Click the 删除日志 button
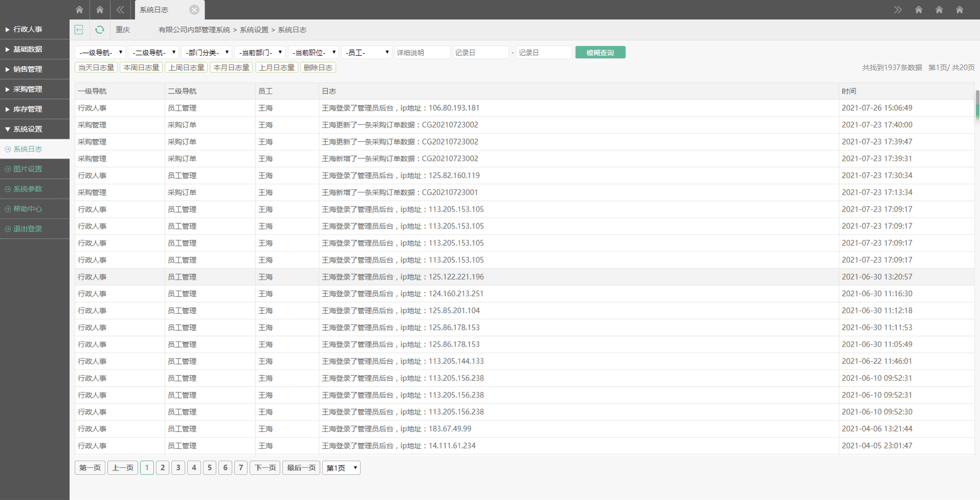 [318, 68]
